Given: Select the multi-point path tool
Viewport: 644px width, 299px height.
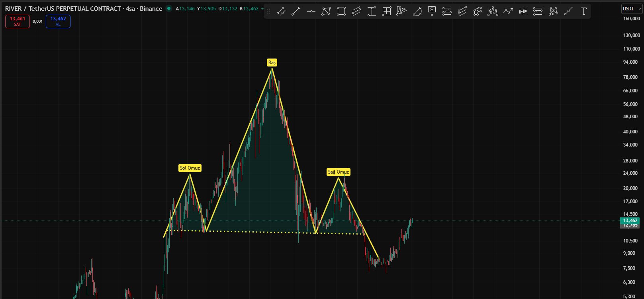Looking at the screenshot, I should click(478, 12).
